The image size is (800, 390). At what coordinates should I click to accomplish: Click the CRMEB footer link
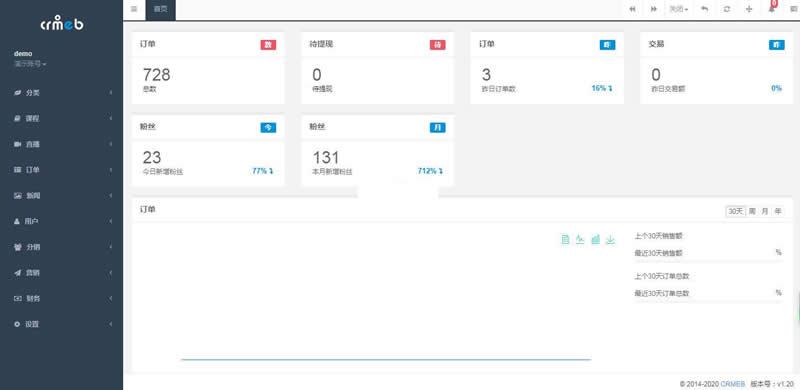[x=733, y=383]
